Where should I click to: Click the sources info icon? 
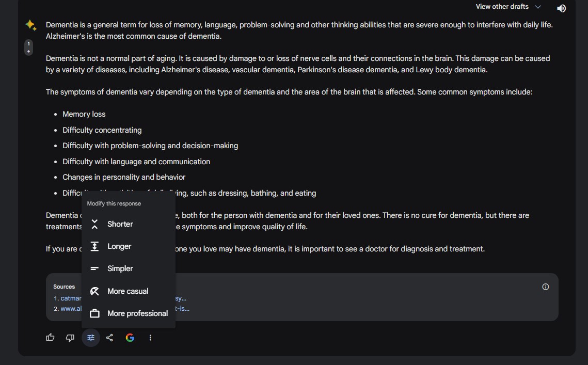pos(546,287)
